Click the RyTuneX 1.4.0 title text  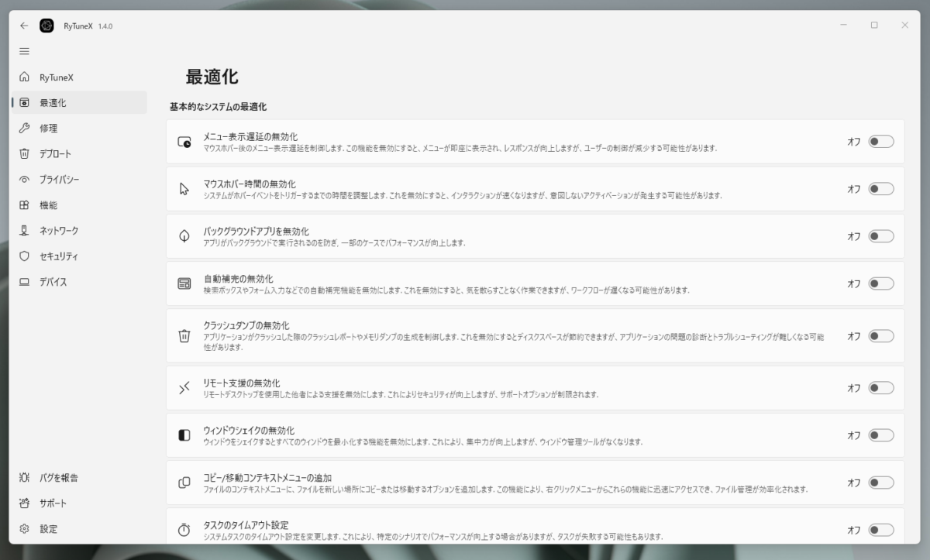coord(87,26)
